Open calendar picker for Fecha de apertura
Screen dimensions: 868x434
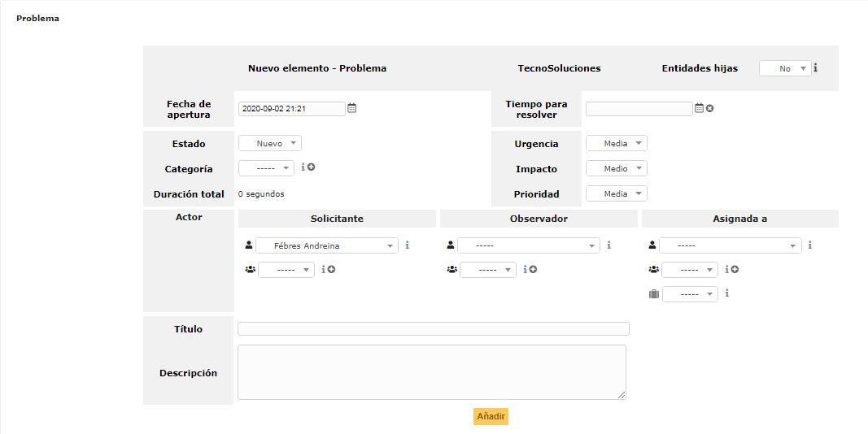pos(352,108)
